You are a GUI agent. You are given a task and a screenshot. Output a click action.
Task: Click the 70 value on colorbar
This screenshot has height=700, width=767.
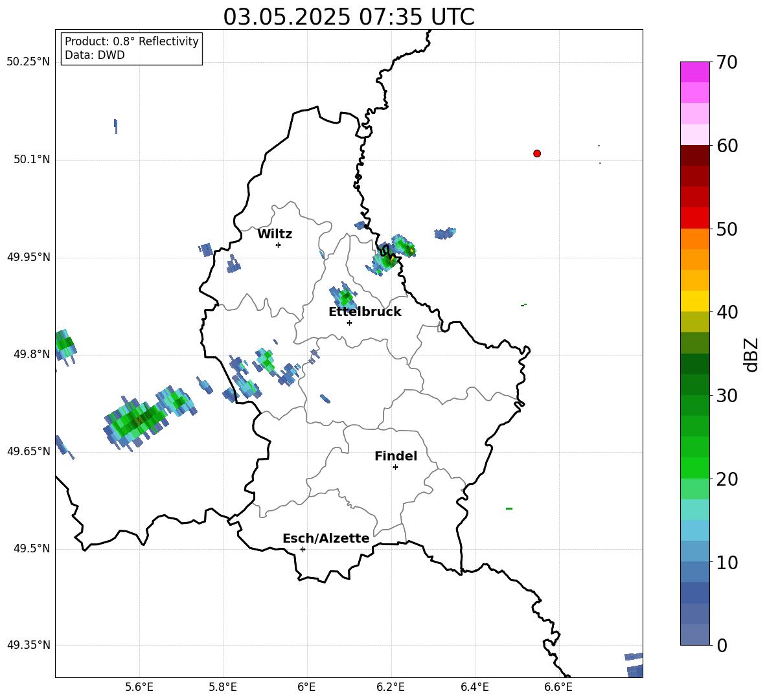[x=727, y=63]
